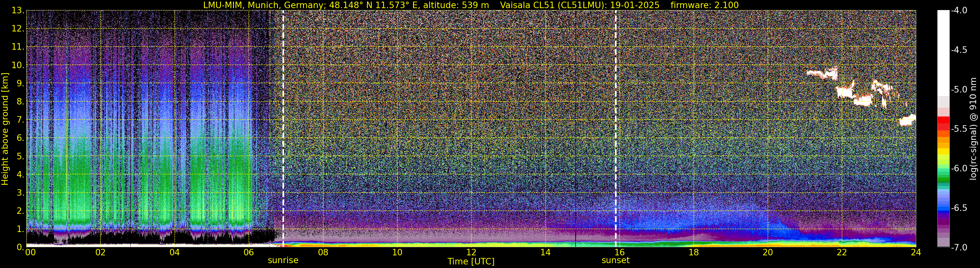Click the 'Time [UTC]' axis title
The width and height of the screenshot is (980, 268).
[x=471, y=262]
